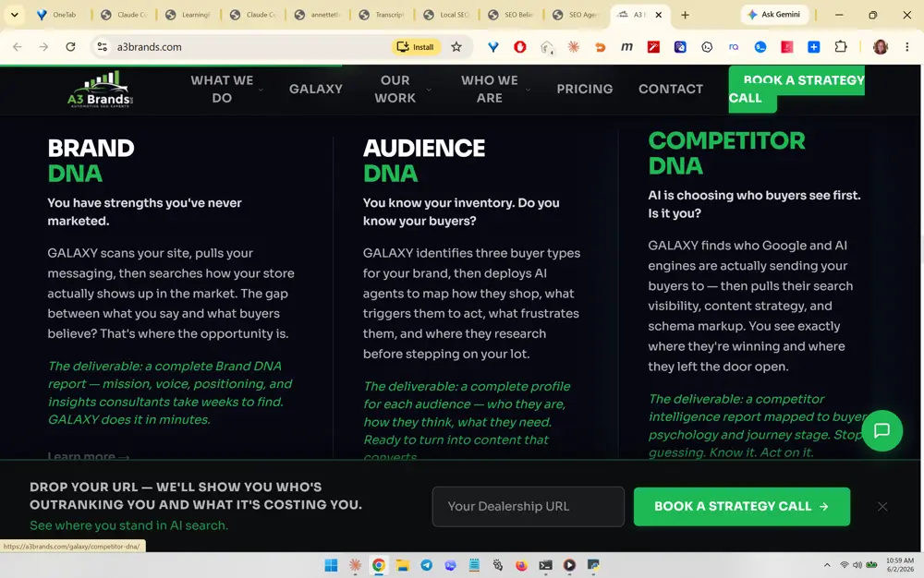Click the address bar URL a3brands.com
The height and width of the screenshot is (578, 924).
click(149, 46)
